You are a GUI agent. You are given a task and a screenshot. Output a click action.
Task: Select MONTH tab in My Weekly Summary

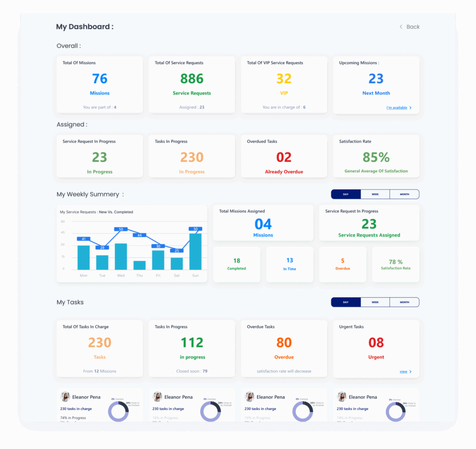pyautogui.click(x=404, y=194)
